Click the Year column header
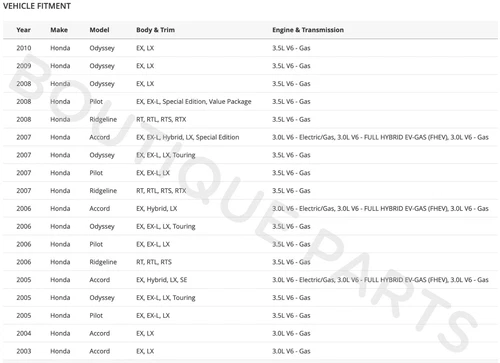Image resolution: width=500 pixels, height=363 pixels. pos(23,30)
